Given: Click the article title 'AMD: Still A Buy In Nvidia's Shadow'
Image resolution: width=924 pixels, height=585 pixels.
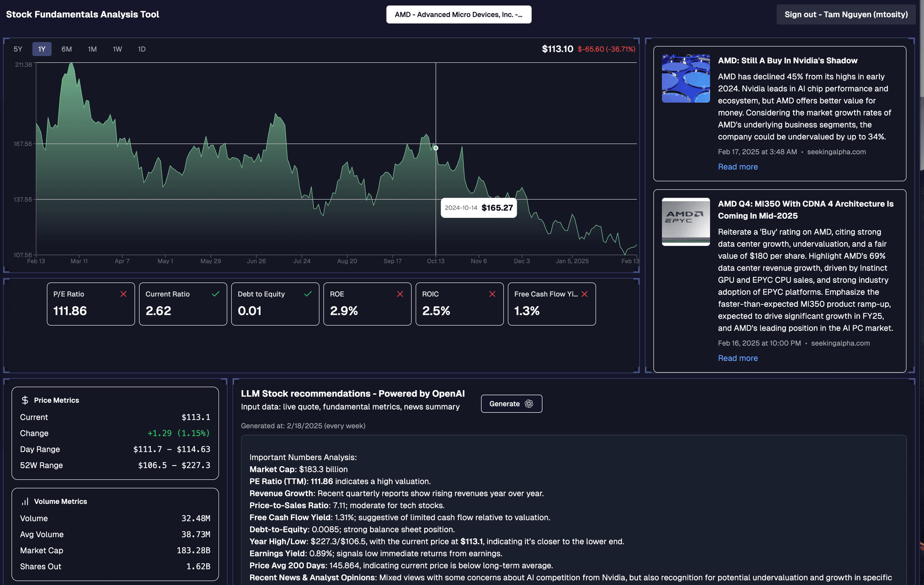Looking at the screenshot, I should (788, 60).
